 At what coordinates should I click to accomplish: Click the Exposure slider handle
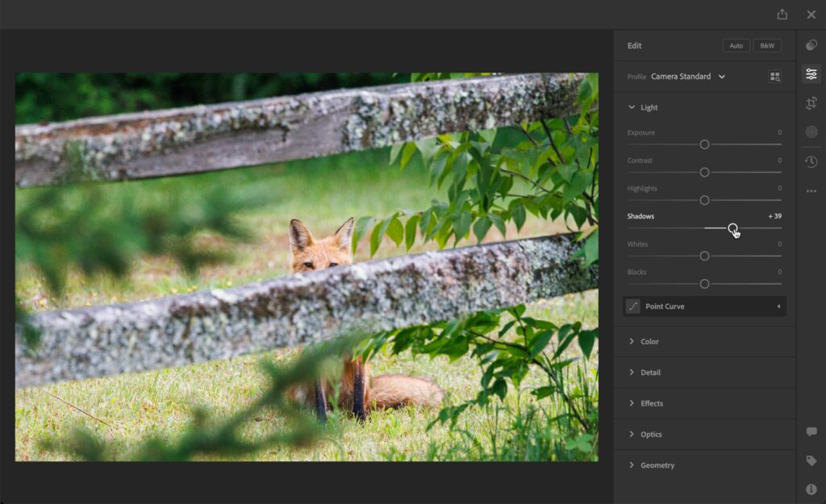704,144
